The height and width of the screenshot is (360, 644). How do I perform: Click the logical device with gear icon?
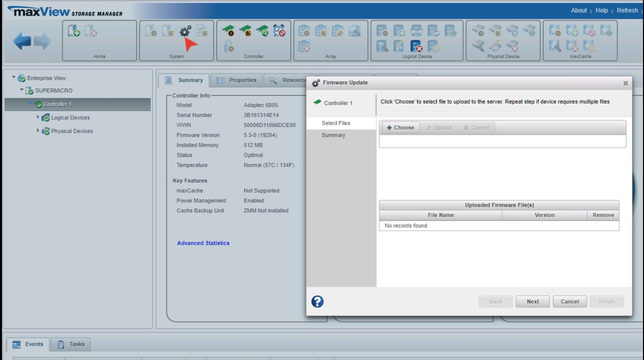click(382, 31)
